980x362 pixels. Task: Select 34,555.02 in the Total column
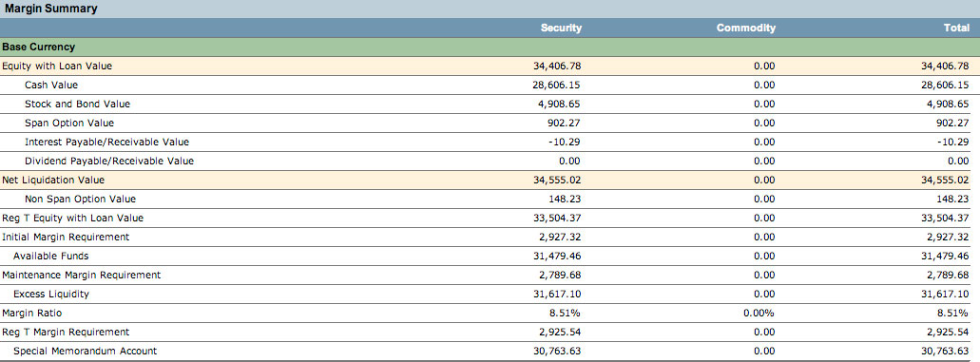[x=946, y=181]
